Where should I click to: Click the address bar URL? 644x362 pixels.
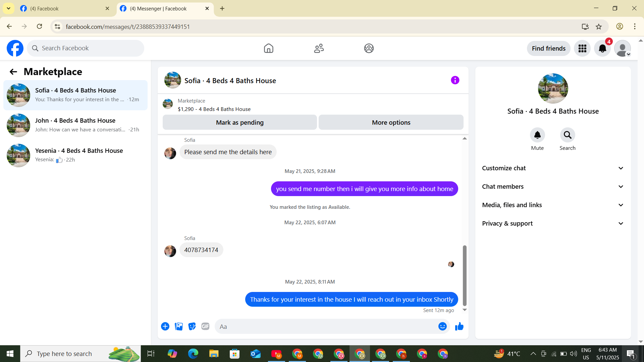[x=128, y=26]
